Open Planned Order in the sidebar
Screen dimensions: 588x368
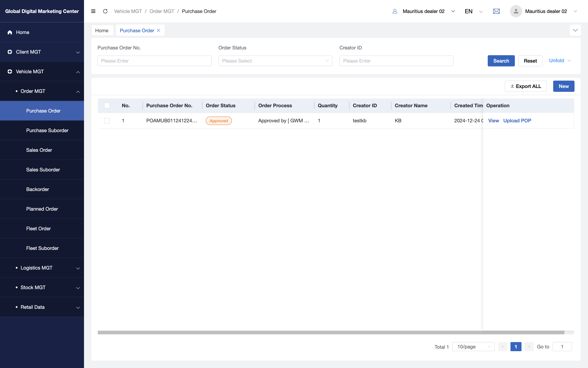pyautogui.click(x=42, y=209)
